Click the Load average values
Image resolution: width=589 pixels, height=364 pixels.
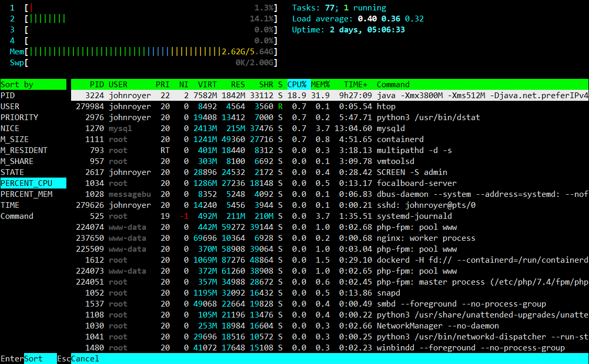[x=391, y=19]
